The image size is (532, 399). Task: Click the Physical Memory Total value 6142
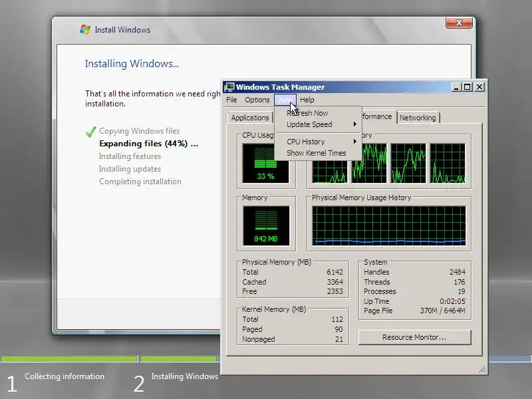pyautogui.click(x=335, y=272)
